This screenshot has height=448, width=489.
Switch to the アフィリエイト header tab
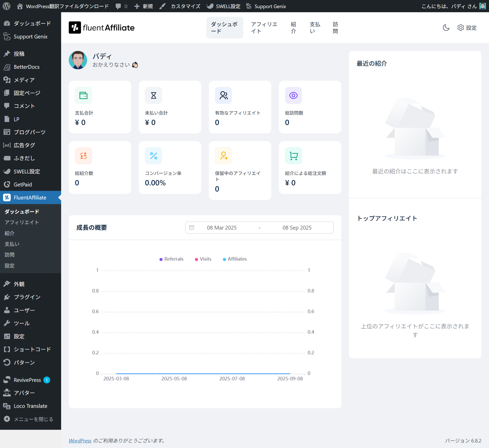[264, 28]
